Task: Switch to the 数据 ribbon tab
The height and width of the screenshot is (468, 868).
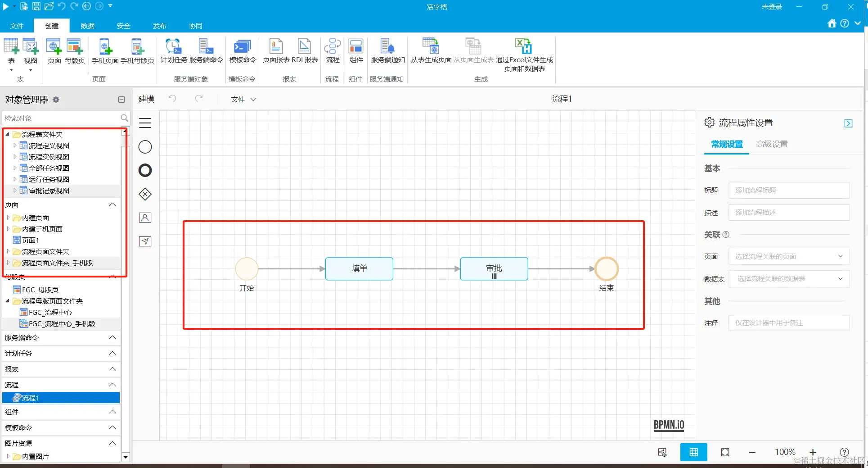Action: coord(88,26)
